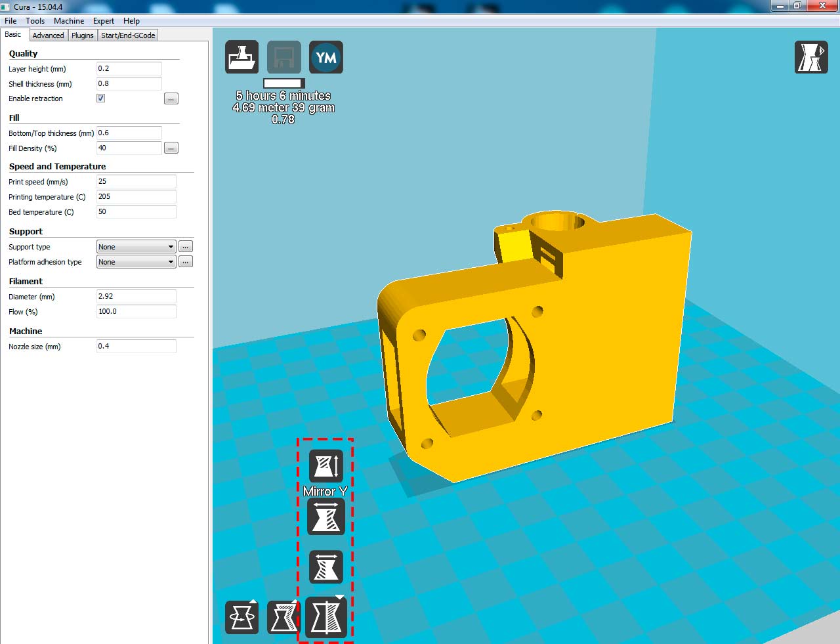The image size is (840, 644).
Task: Click the Printing temperature field
Action: pos(136,197)
